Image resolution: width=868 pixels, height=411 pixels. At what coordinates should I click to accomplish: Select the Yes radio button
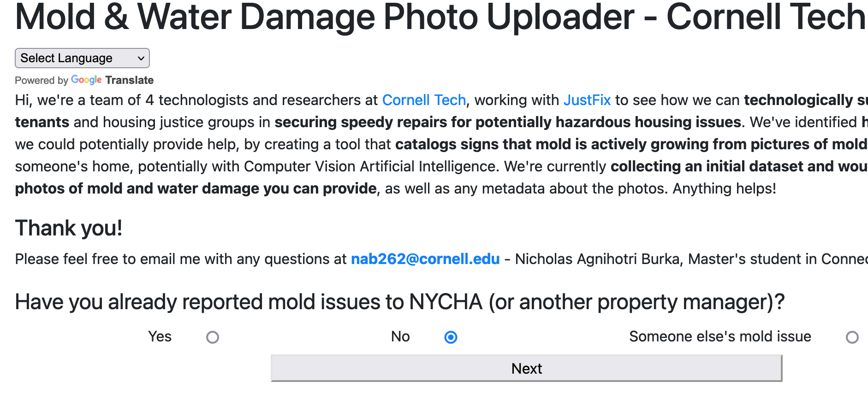tap(213, 337)
